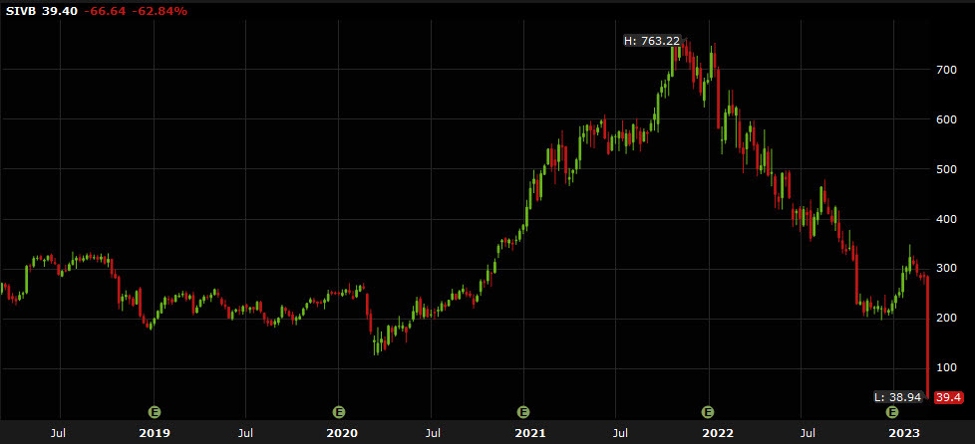Screen dimensions: 975x444
Task: Open the earnings marker above 2021
Action: pyautogui.click(x=523, y=411)
